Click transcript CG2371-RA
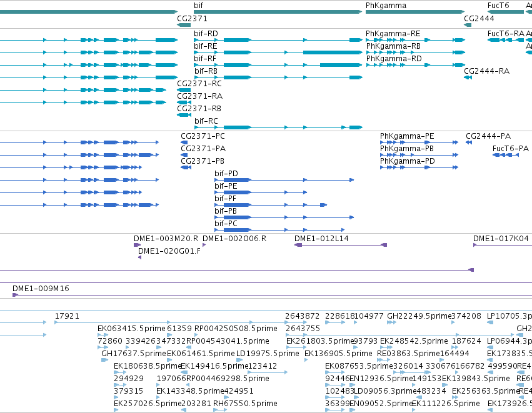532x413 pixels. 184,102
